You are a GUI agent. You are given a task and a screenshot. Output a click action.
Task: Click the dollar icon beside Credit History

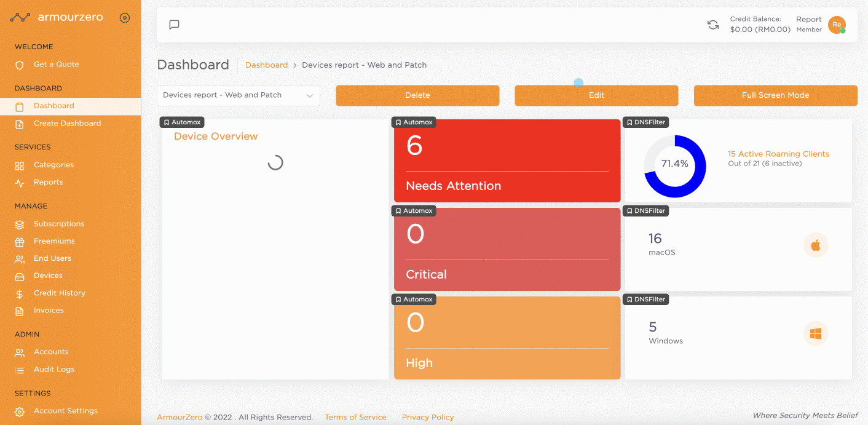[20, 293]
